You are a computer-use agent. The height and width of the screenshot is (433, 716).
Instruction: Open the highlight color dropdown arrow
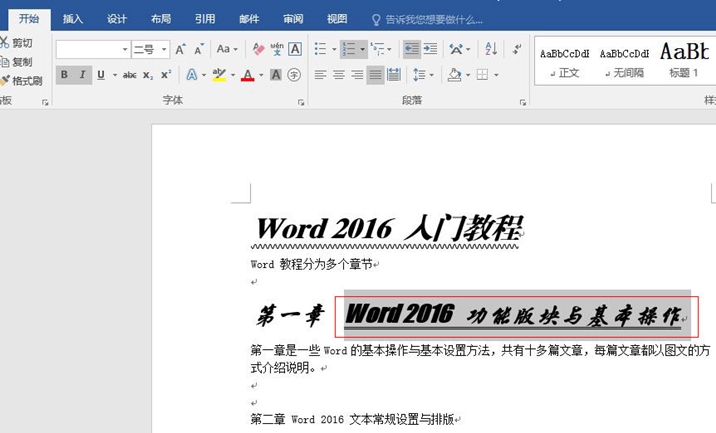click(233, 75)
